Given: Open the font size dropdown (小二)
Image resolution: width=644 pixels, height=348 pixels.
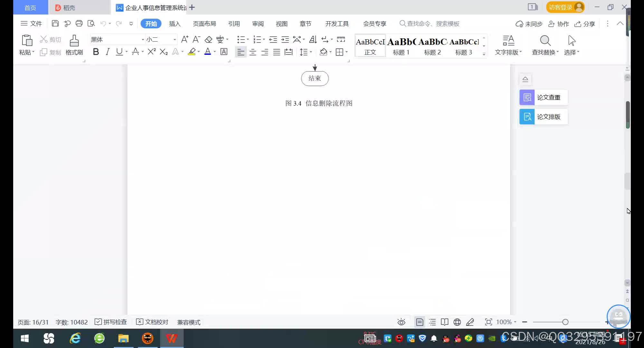Looking at the screenshot, I should (x=175, y=39).
